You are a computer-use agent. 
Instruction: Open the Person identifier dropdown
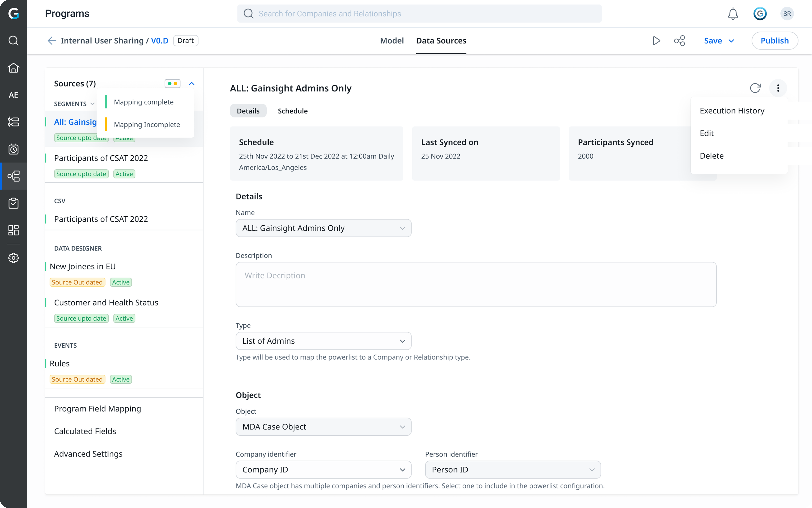click(513, 470)
